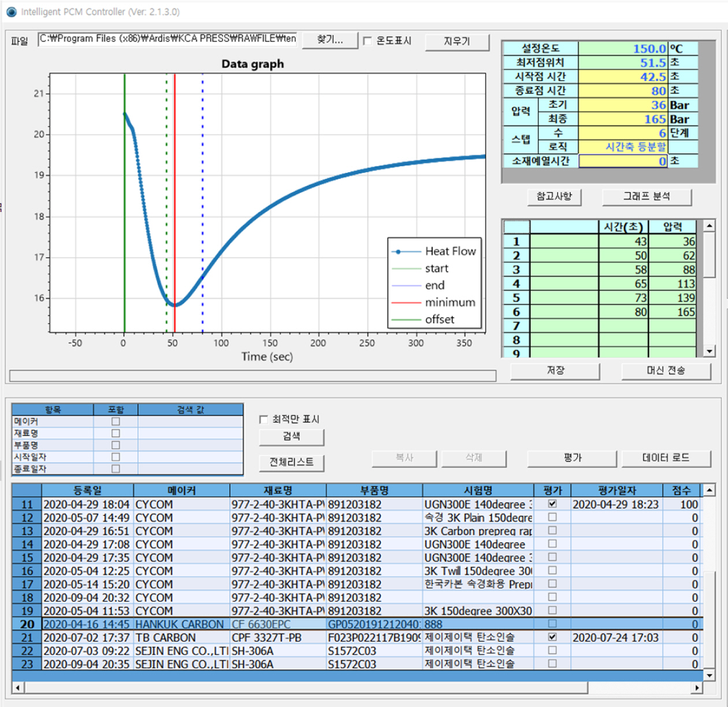This screenshot has width=728, height=707.
Task: Click the file path input field
Action: [168, 39]
